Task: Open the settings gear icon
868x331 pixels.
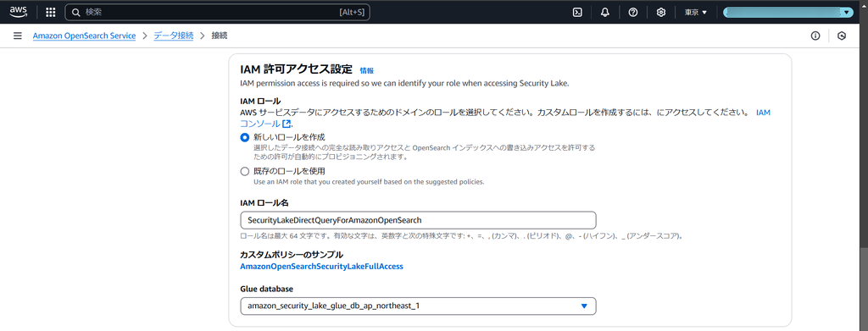Action: pos(660,12)
